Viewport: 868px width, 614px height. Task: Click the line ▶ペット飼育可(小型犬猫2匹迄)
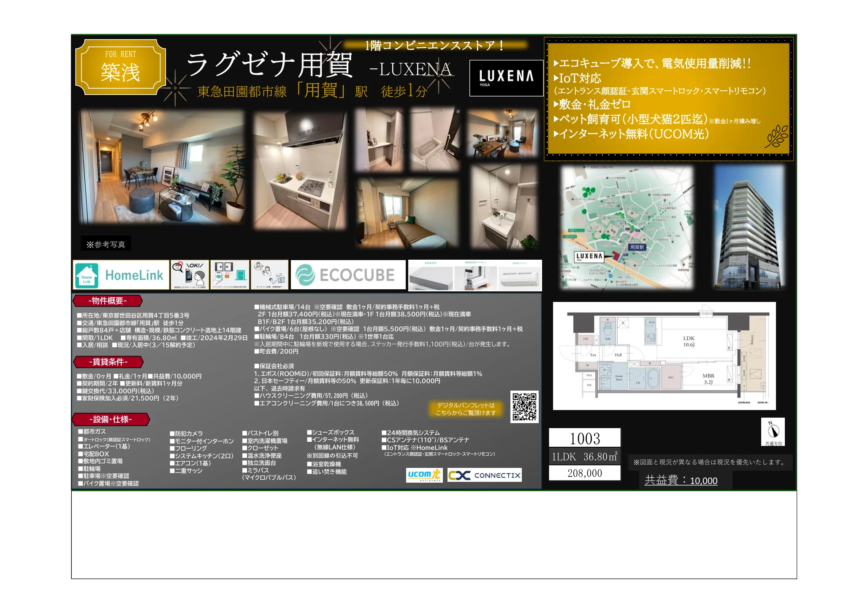pyautogui.click(x=630, y=119)
